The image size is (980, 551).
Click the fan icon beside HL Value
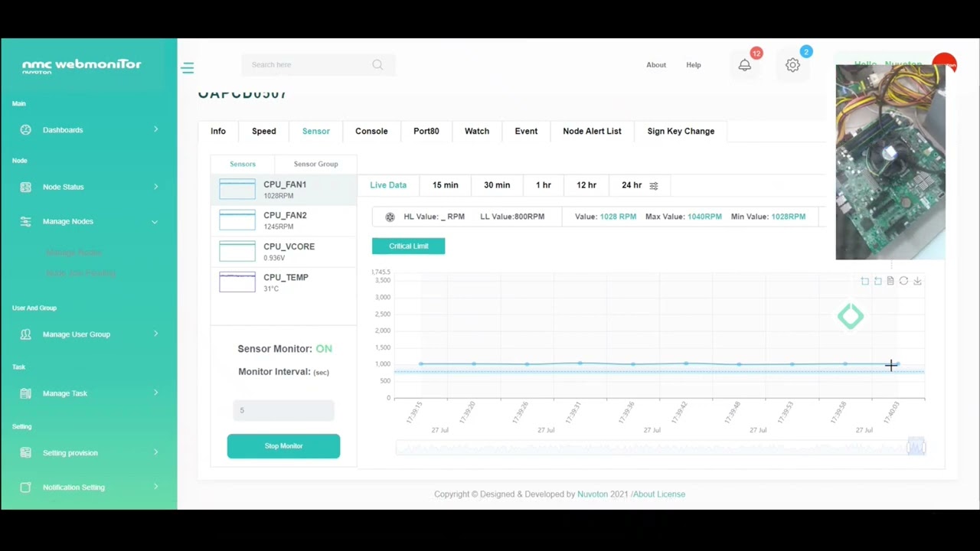(x=390, y=217)
